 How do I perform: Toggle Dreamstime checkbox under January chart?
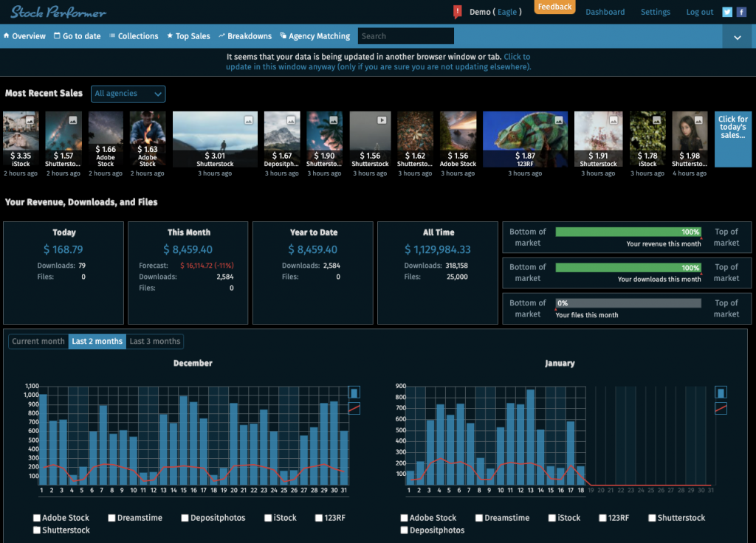478,518
